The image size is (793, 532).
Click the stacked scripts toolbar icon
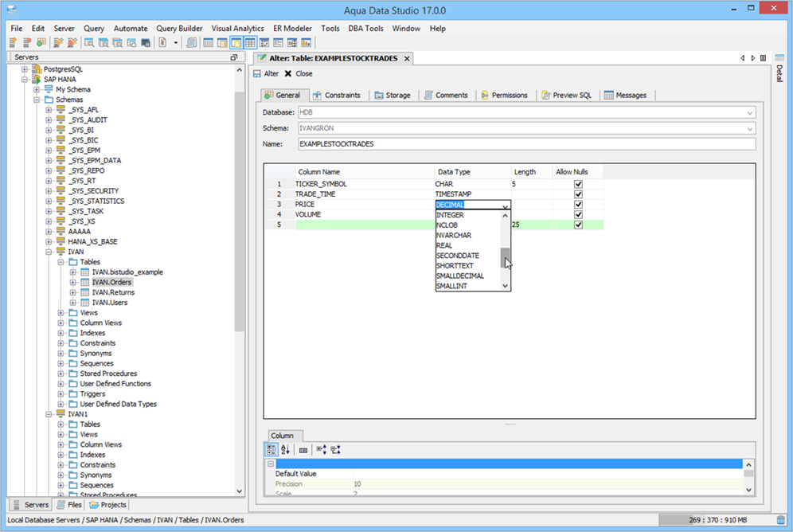191,43
